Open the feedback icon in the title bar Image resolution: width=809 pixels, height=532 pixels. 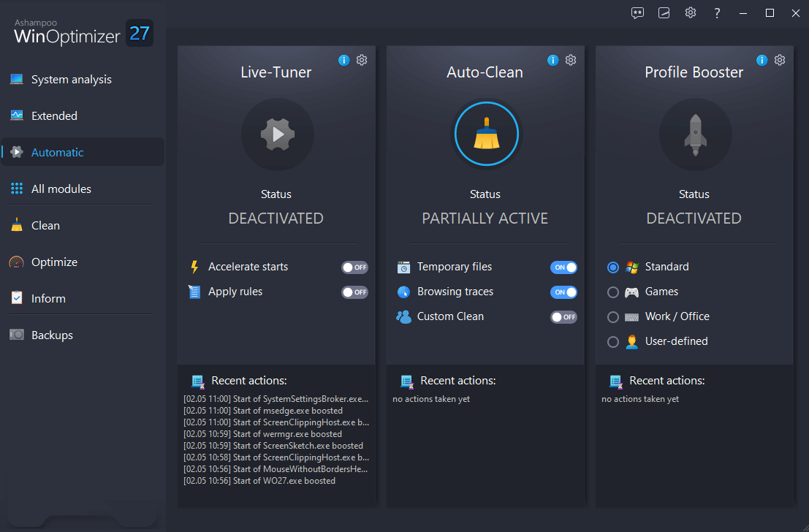click(637, 12)
